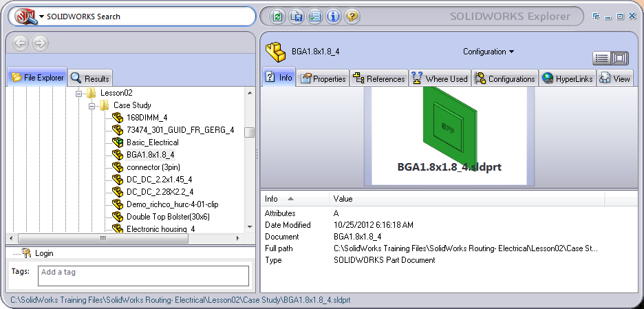Viewport: 644px width, 309px height.
Task: Click the BGA1.8x1.8_4.sldprt preview thumbnail
Action: pyautogui.click(x=449, y=136)
